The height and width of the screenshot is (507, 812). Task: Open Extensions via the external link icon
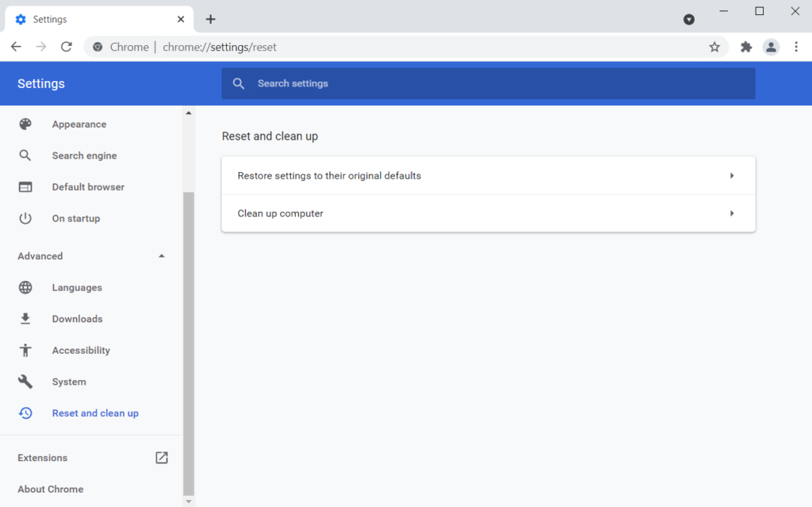[x=161, y=458]
